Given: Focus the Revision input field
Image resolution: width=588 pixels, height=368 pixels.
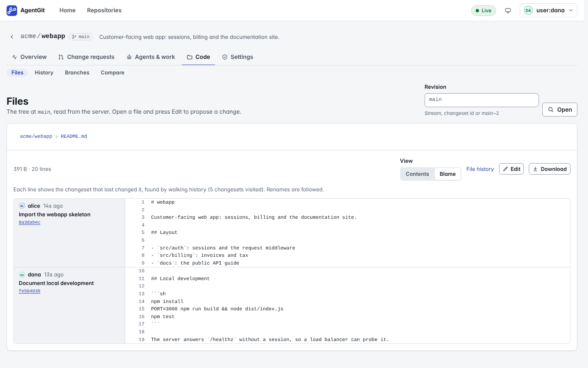Looking at the screenshot, I should pos(482,100).
